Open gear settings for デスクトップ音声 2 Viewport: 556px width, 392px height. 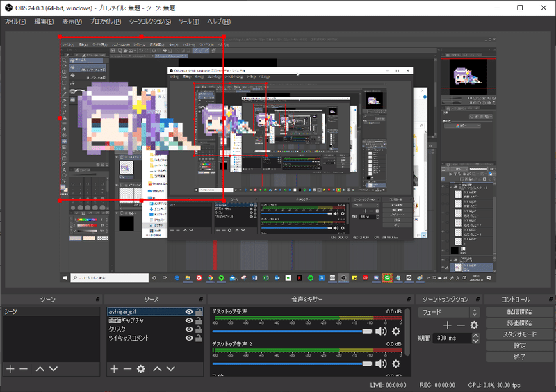pos(396,364)
